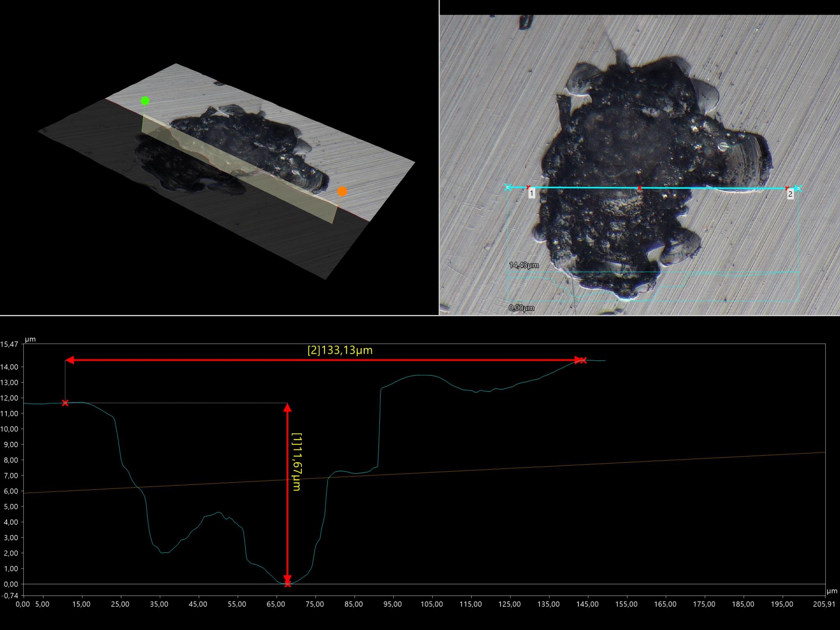Click the green start-point marker in 3D view

145,101
